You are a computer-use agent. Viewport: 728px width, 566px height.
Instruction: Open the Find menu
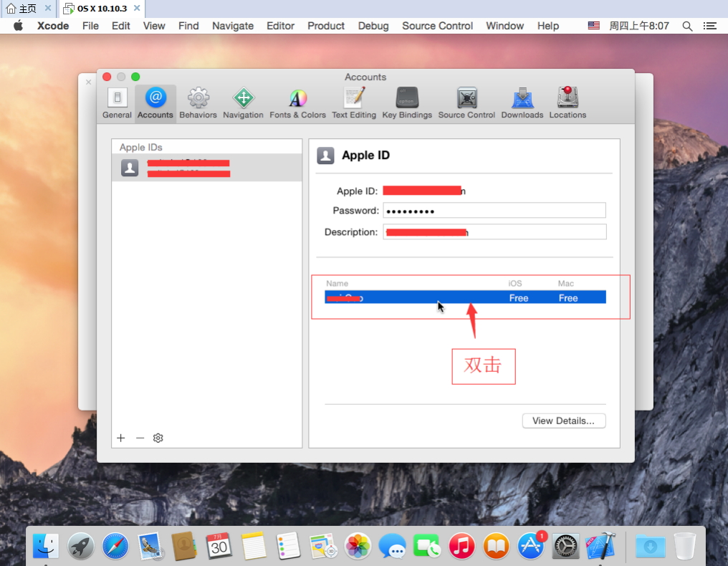188,26
